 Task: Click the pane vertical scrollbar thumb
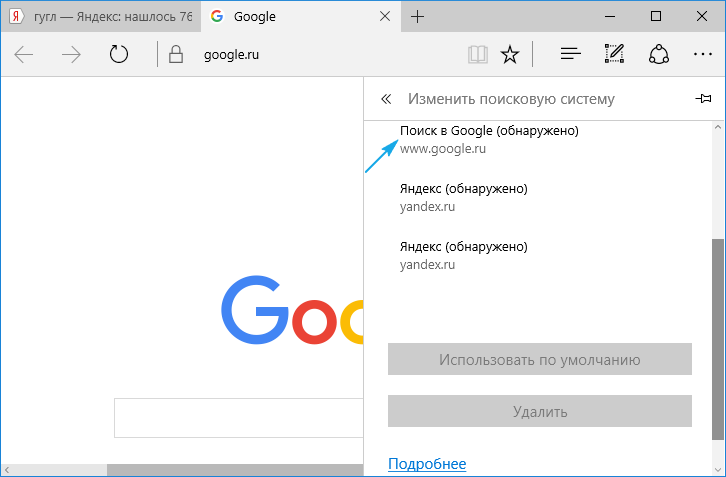click(718, 339)
